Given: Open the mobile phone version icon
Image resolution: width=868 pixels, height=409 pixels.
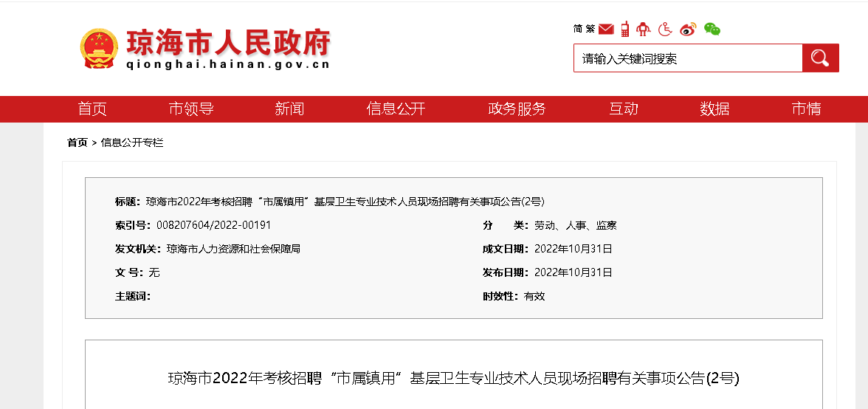Looking at the screenshot, I should click(x=625, y=29).
